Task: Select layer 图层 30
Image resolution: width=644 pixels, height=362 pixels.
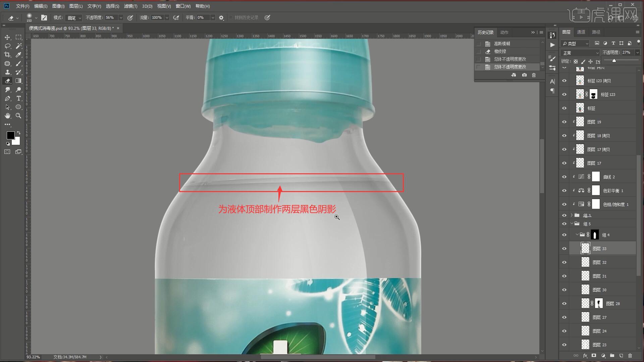Action: (599, 290)
